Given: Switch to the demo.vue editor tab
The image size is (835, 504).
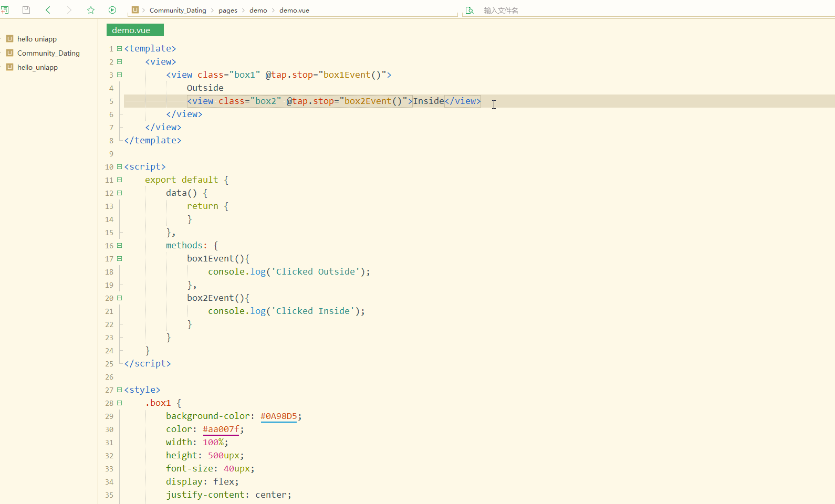Looking at the screenshot, I should (135, 30).
